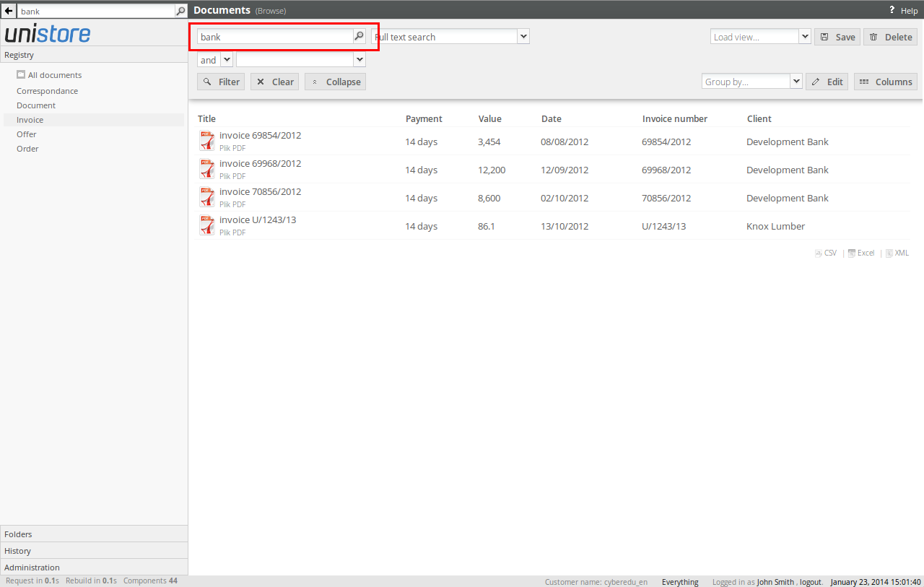Click the Everything status bar entry
This screenshot has height=587, width=924.
(680, 582)
